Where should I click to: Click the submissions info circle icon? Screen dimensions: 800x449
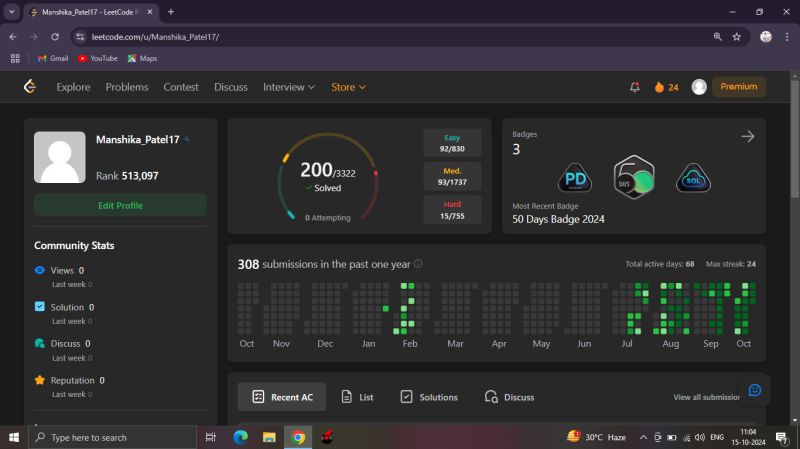(418, 264)
